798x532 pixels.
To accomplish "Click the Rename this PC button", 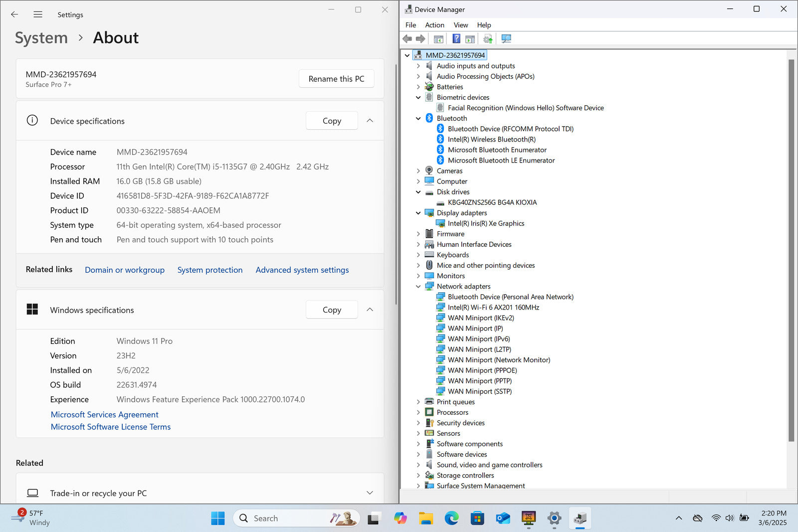I will pos(336,79).
